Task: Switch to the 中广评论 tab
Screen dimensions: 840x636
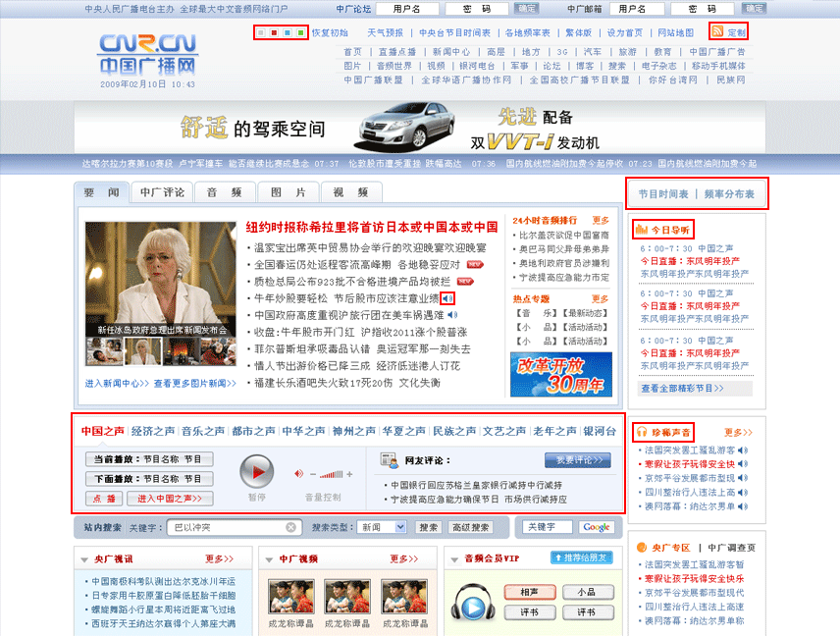Action: pyautogui.click(x=162, y=192)
